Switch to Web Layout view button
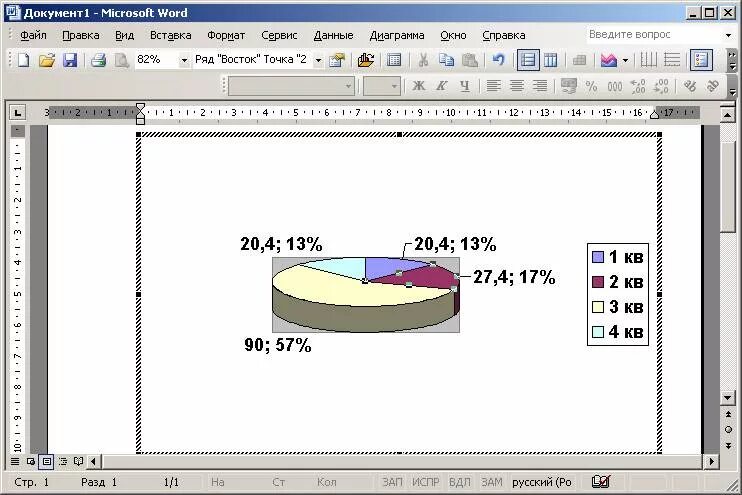The image size is (742, 495). pyautogui.click(x=31, y=461)
